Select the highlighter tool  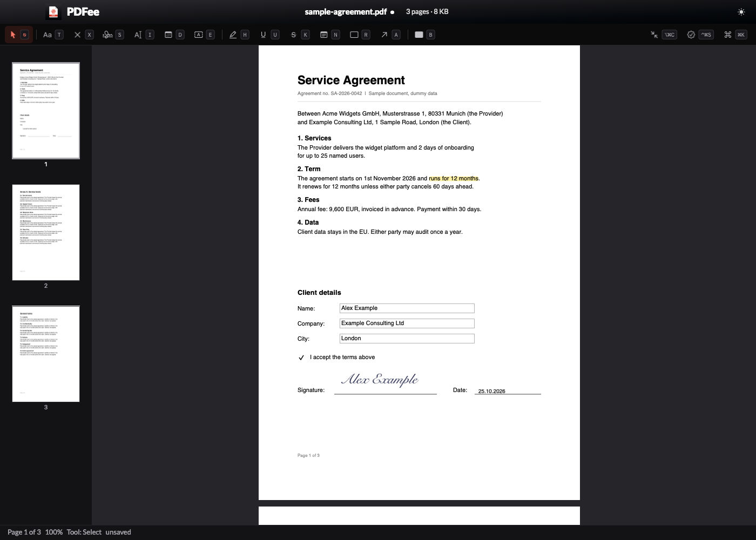[x=239, y=35]
